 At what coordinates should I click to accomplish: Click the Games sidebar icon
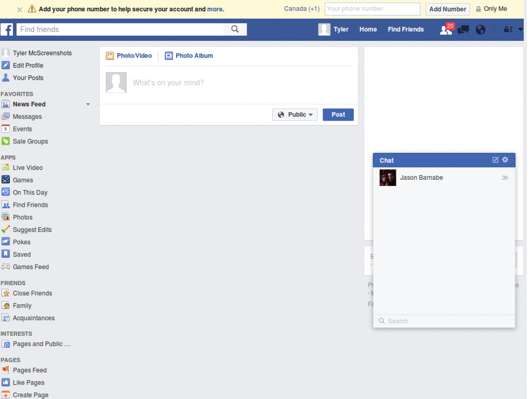[5, 180]
